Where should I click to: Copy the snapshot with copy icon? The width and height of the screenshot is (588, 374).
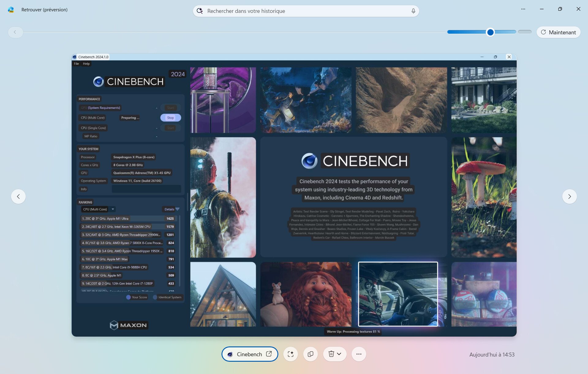pos(310,354)
